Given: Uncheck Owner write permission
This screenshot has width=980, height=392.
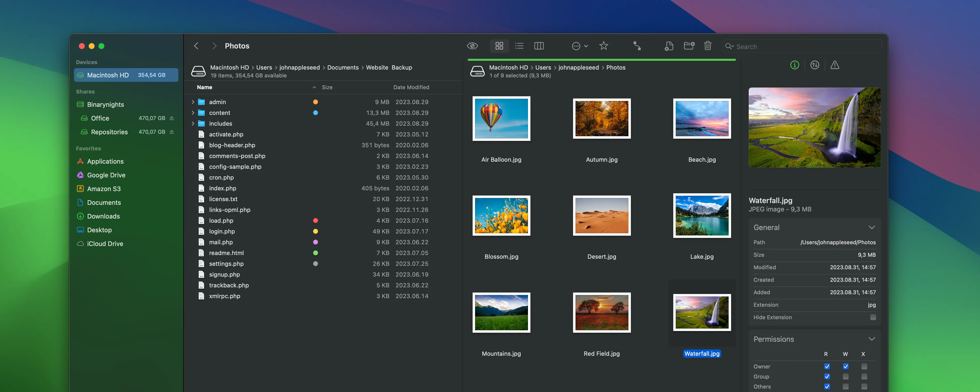Looking at the screenshot, I should point(845,367).
